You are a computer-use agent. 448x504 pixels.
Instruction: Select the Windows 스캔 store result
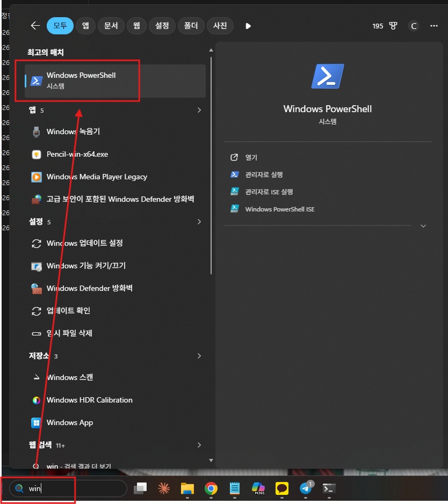pos(115,377)
